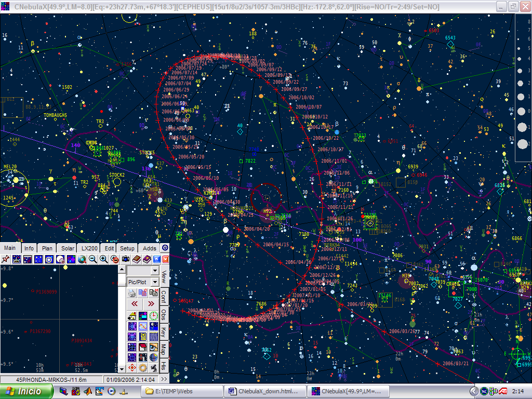Click the eye icon in side panel

click(154, 347)
